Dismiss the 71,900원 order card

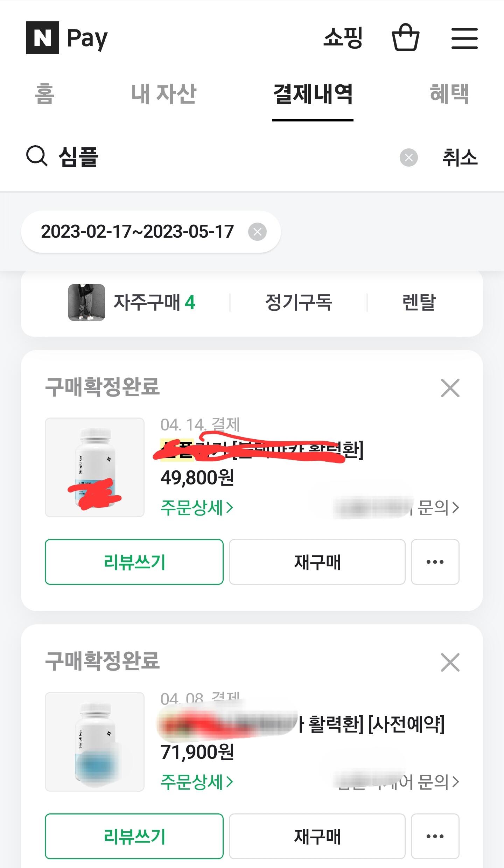450,662
